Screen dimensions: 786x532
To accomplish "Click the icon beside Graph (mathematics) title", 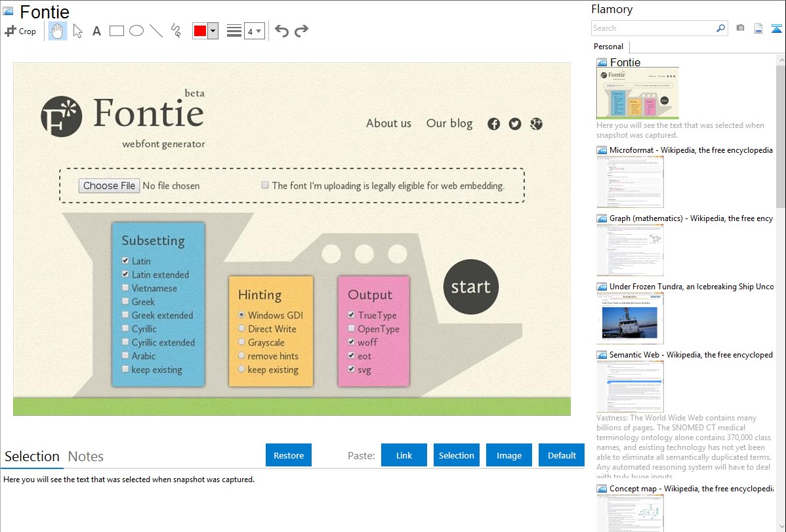I will pos(602,218).
